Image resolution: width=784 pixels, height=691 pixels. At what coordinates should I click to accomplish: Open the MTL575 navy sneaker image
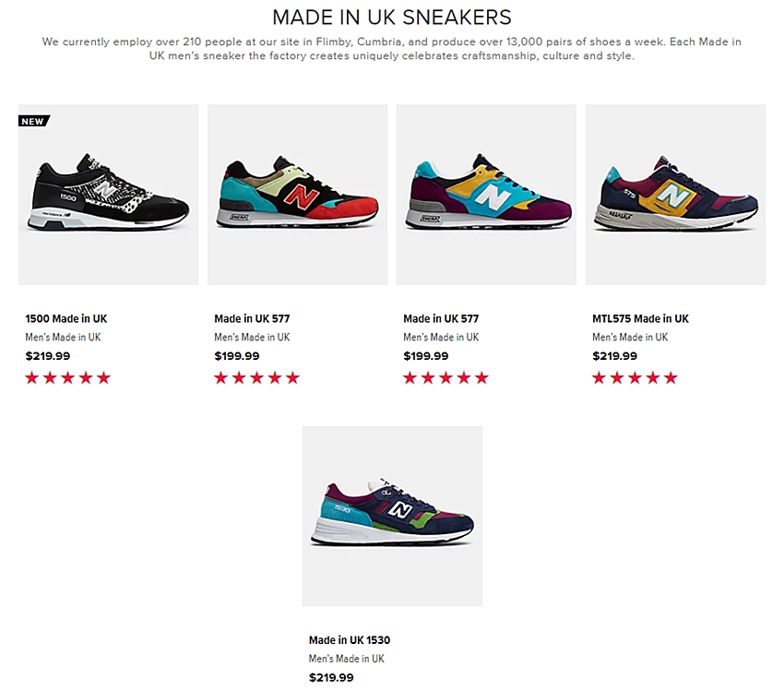pos(675,195)
